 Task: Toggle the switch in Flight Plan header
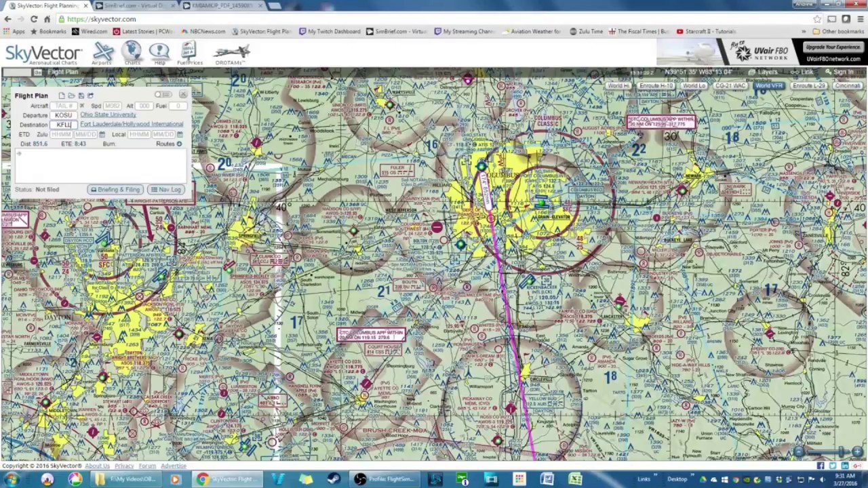tap(163, 95)
